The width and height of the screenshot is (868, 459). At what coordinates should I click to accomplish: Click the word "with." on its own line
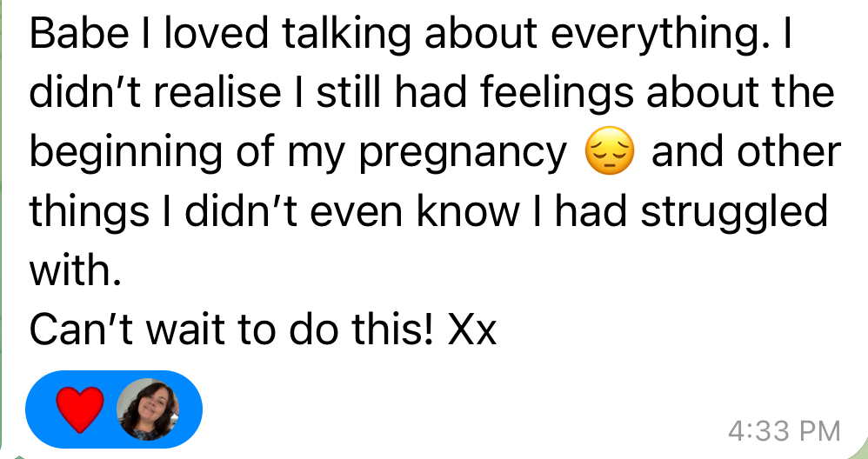73,273
